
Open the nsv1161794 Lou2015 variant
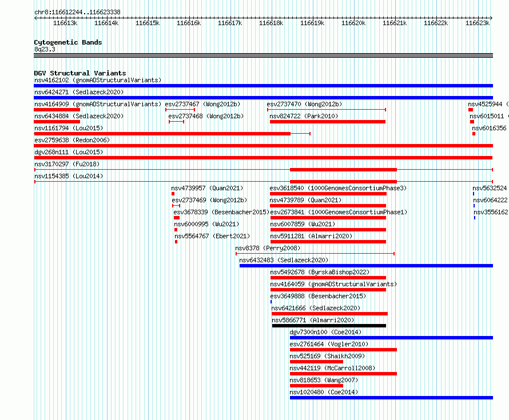[69, 128]
